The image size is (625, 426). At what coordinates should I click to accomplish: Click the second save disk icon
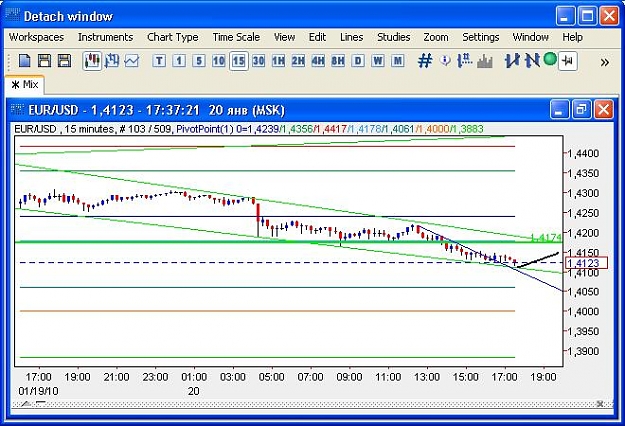coord(64,61)
